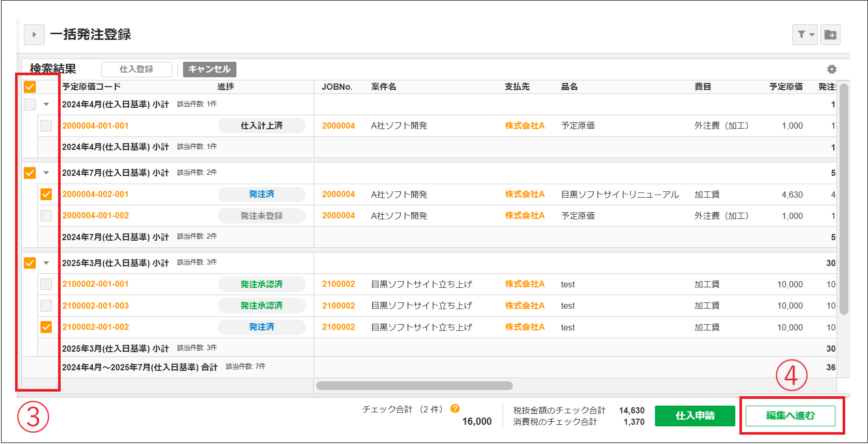Collapse the 2024年7月 subtotal group
The height and width of the screenshot is (444, 868).
(46, 173)
